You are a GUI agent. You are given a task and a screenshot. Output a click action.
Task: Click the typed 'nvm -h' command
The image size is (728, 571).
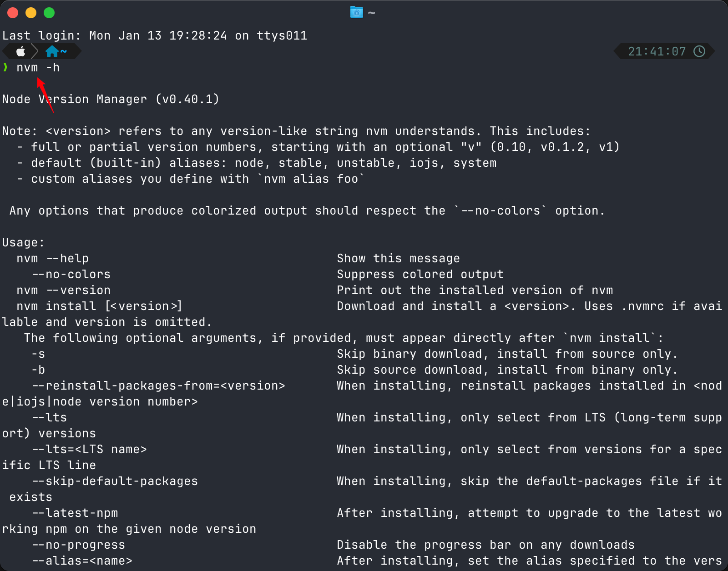coord(38,68)
